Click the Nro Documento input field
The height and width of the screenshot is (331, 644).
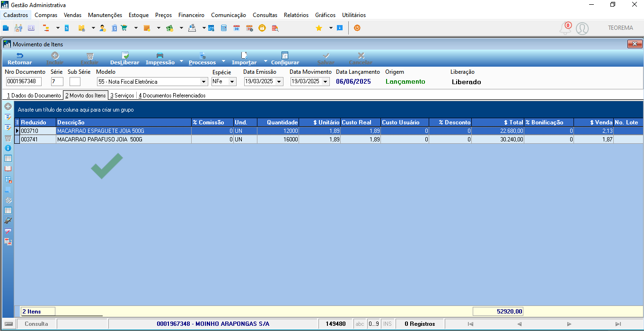coord(24,82)
